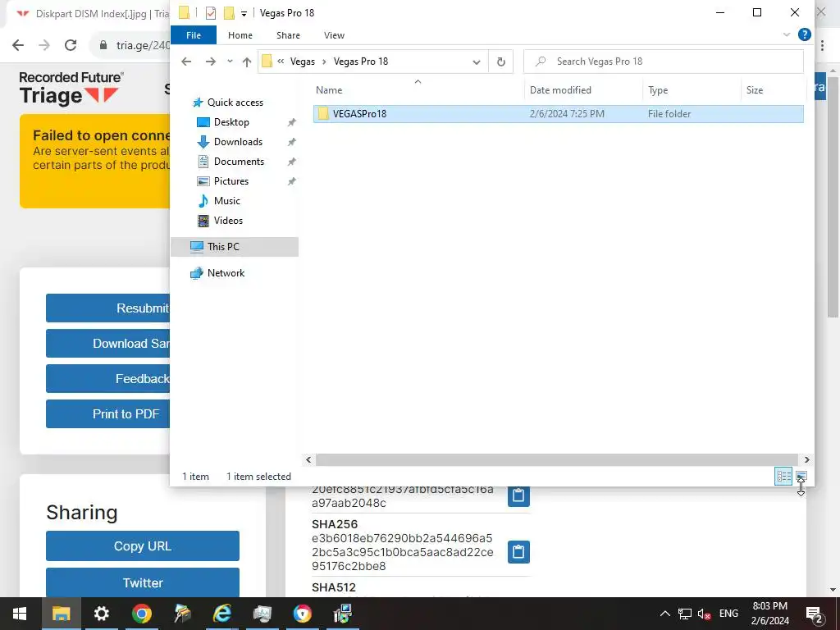This screenshot has height=630, width=840.
Task: Click the Recorded Future Triage logo
Action: [71, 88]
